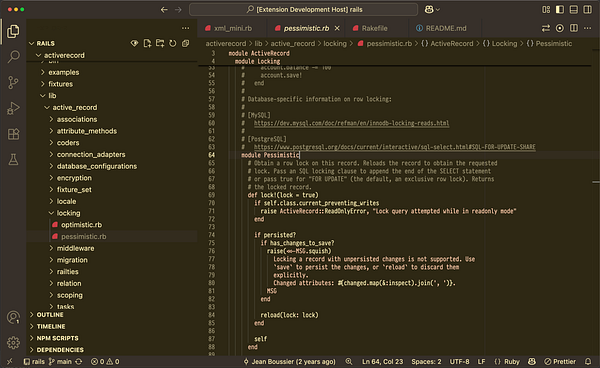The height and width of the screenshot is (368, 600).
Task: Go back with the left arrow
Action: (x=164, y=10)
